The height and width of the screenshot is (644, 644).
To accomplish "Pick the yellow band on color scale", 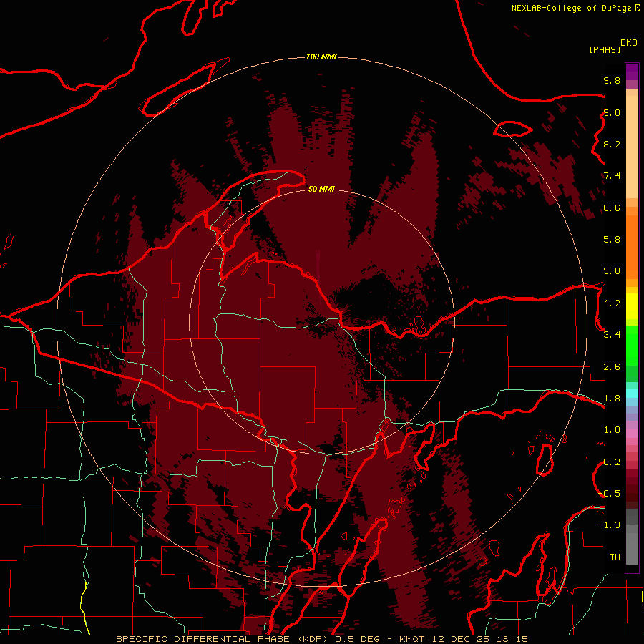I will point(632,306).
